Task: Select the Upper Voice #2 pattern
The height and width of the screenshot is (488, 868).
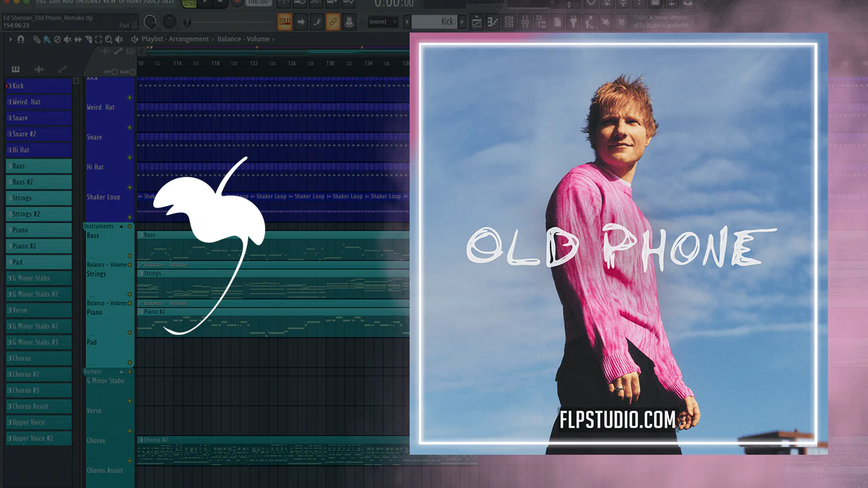Action: click(39, 439)
